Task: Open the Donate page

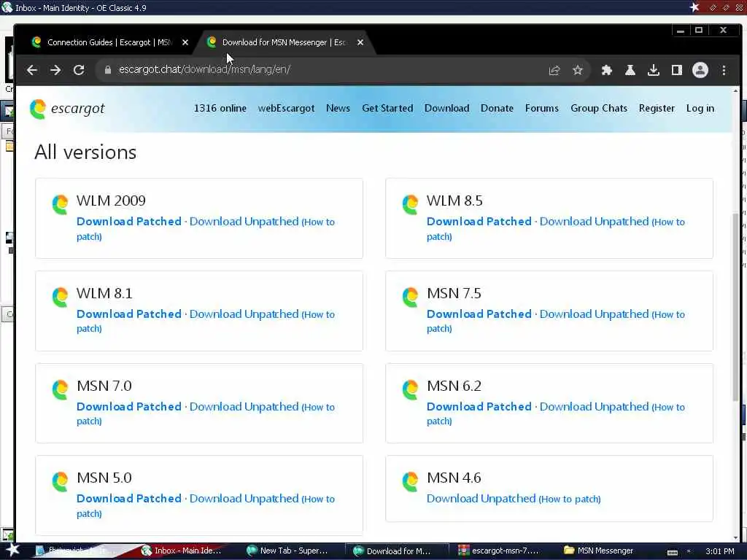Action: coord(497,109)
